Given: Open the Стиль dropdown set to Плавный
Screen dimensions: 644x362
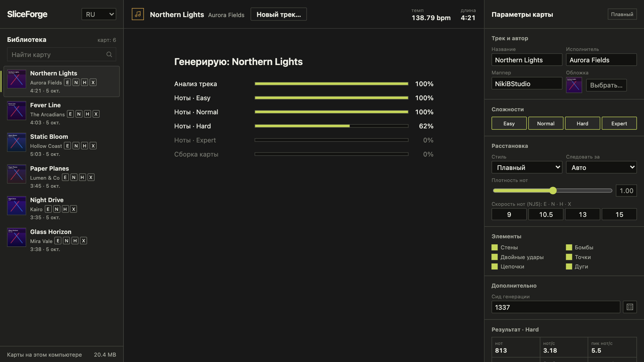Looking at the screenshot, I should coord(527,167).
